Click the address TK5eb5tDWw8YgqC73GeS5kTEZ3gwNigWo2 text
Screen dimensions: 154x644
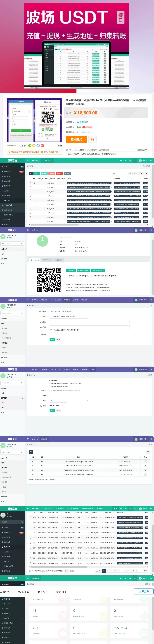[x=92, y=276]
